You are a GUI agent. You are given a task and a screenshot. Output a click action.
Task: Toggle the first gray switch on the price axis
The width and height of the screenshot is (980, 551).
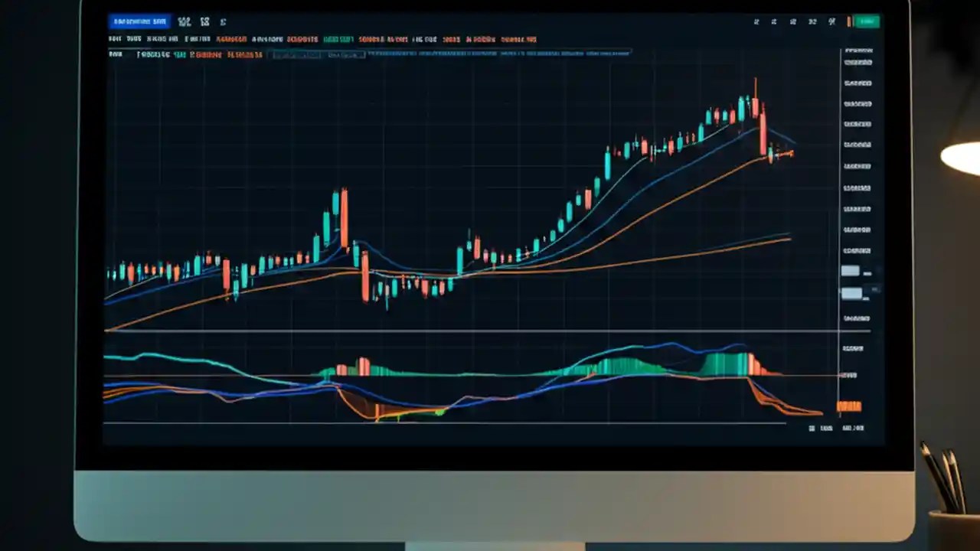click(851, 270)
